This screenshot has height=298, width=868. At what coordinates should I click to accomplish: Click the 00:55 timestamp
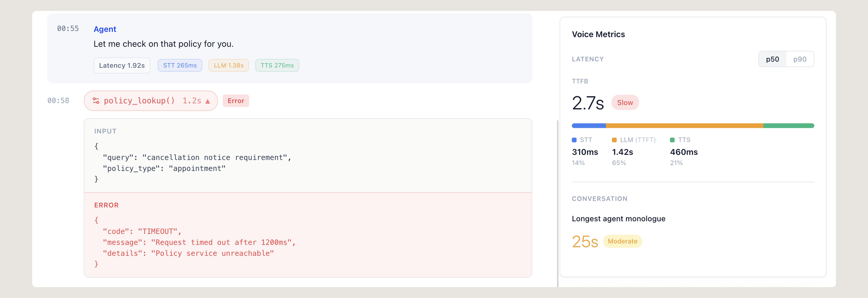click(x=68, y=29)
